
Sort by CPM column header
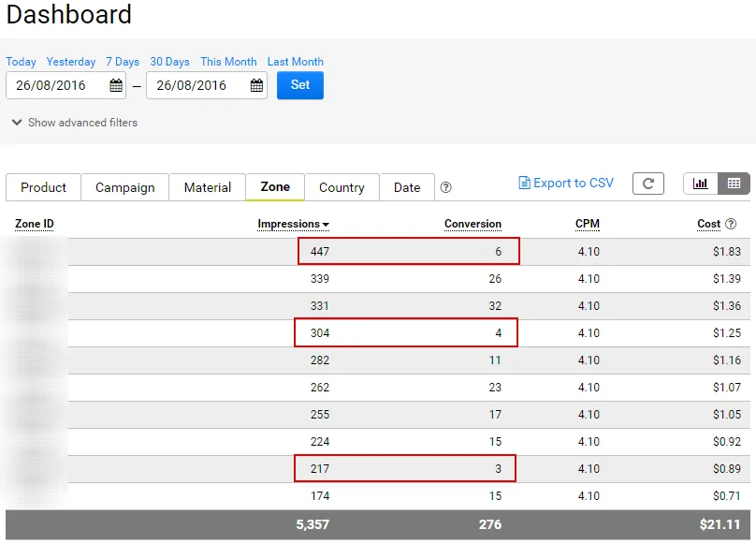(588, 224)
